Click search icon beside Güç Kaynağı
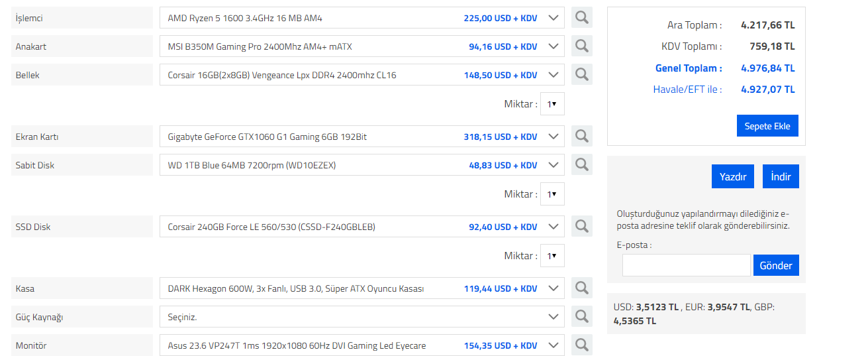 click(x=581, y=317)
